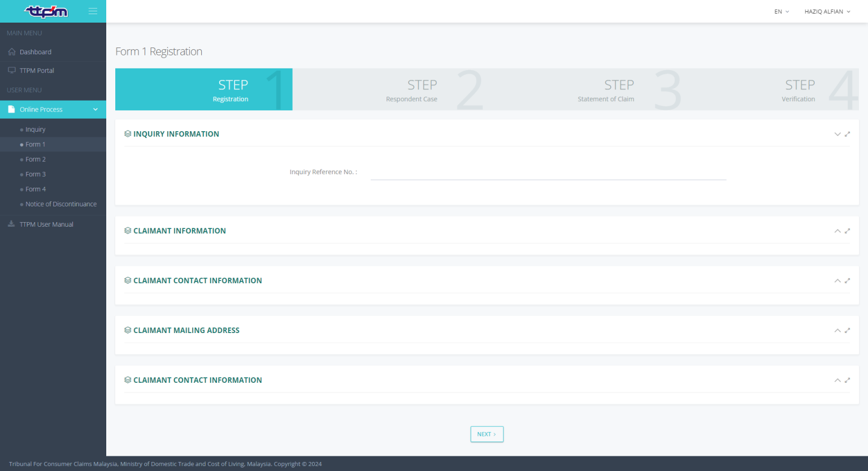Expand the Claimant Mailing Address panel chevron
The width and height of the screenshot is (868, 471).
[x=837, y=330]
